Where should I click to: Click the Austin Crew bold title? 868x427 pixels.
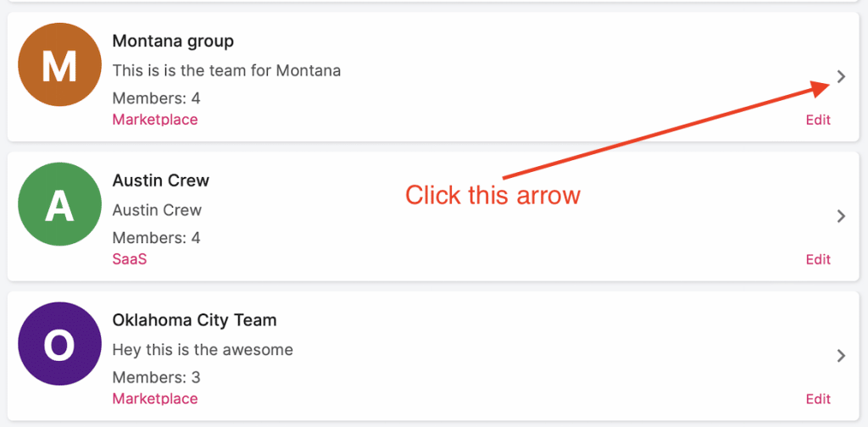(160, 180)
